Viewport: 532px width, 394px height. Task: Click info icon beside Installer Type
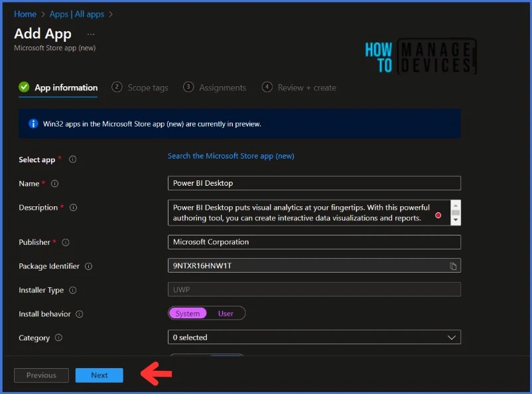(72, 290)
